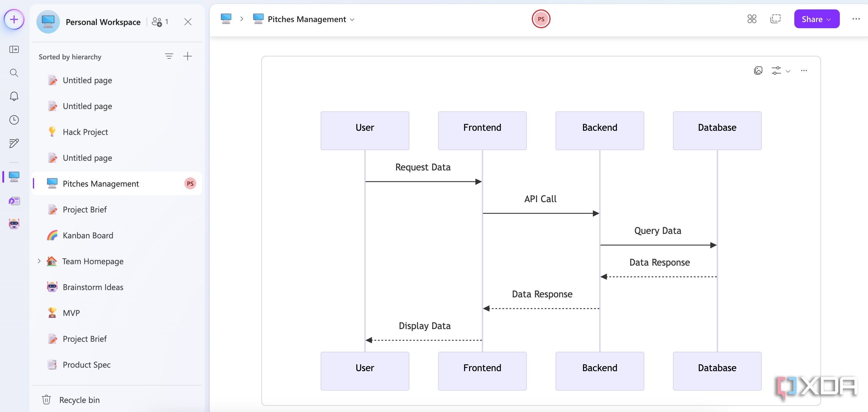This screenshot has width=868, height=412.
Task: Open the Recycle bin
Action: (x=79, y=400)
